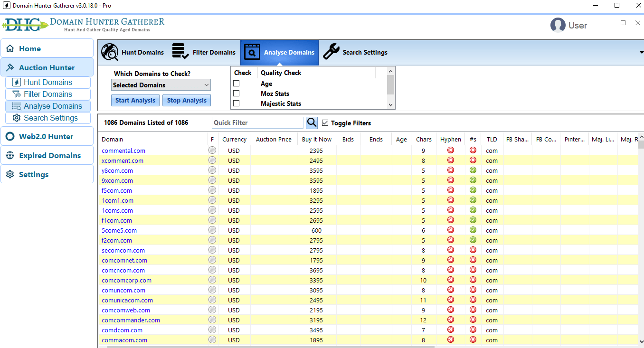Screen dimensions: 644x348
Task: Select Analyse Domains in the sidebar
Action: pyautogui.click(x=48, y=106)
